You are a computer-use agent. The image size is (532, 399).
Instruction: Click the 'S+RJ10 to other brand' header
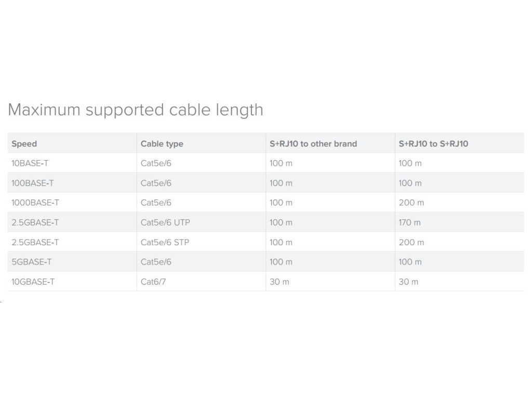[x=313, y=144]
